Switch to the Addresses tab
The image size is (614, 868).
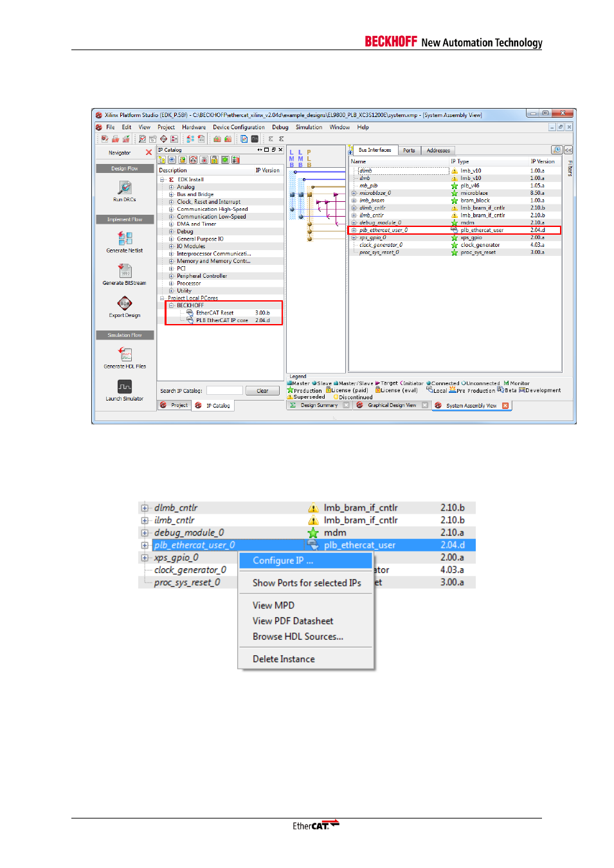click(438, 150)
